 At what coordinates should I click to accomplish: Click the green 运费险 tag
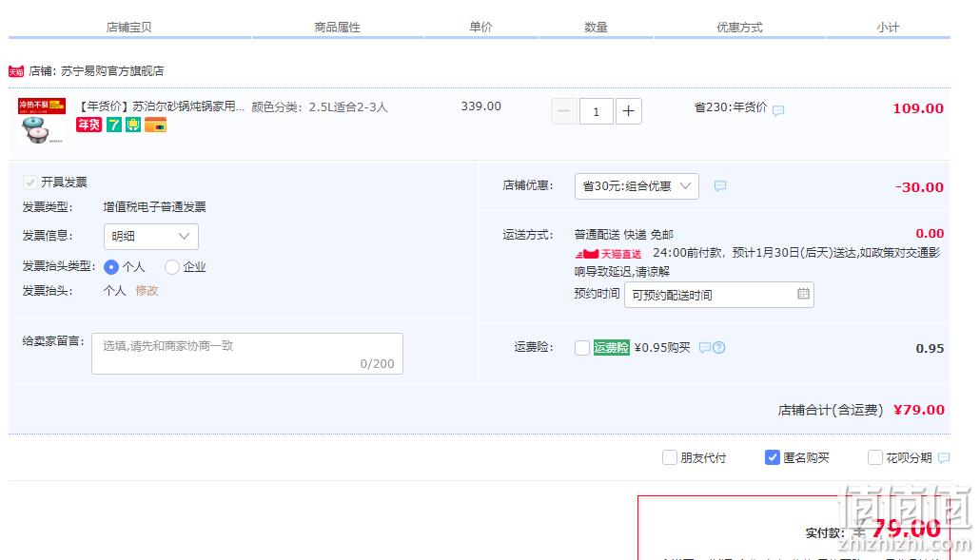[x=611, y=348]
